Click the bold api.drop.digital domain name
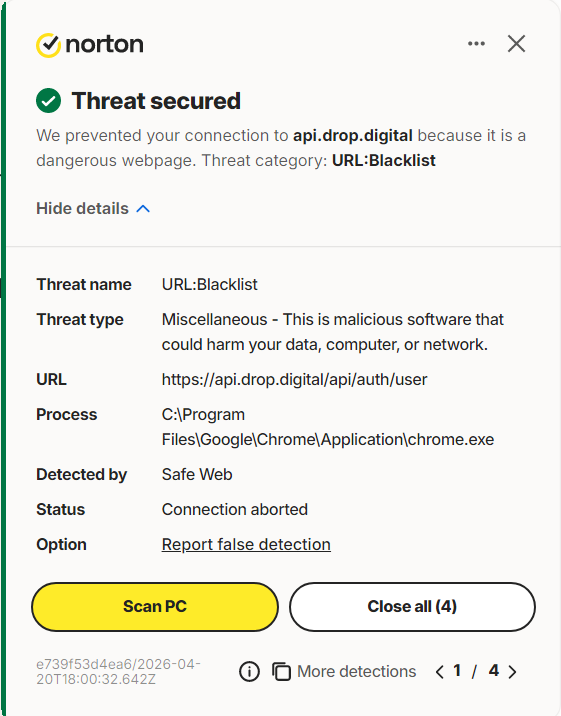Screen dimensions: 561x716 (x=353, y=136)
